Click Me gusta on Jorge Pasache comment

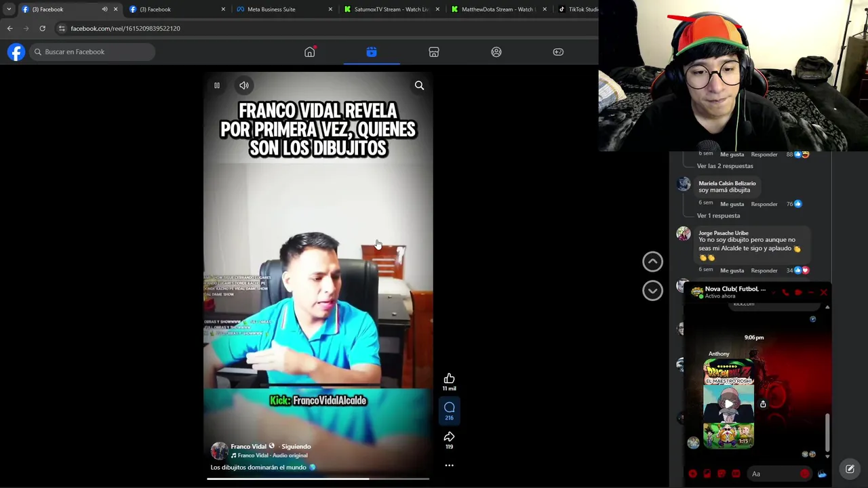732,270
